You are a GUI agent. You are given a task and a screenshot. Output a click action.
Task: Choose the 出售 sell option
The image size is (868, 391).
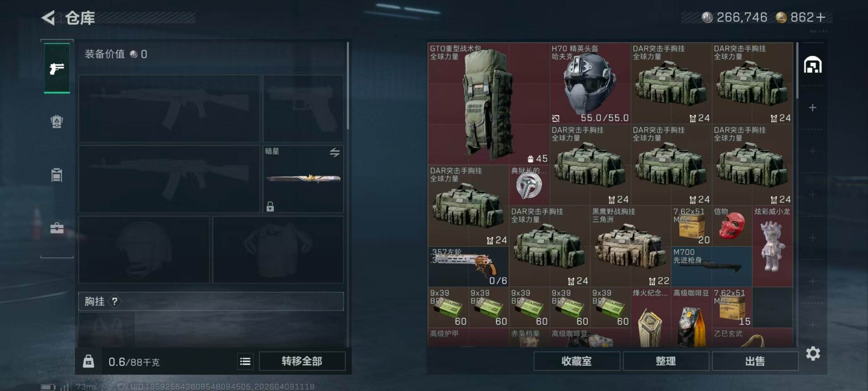pos(755,361)
